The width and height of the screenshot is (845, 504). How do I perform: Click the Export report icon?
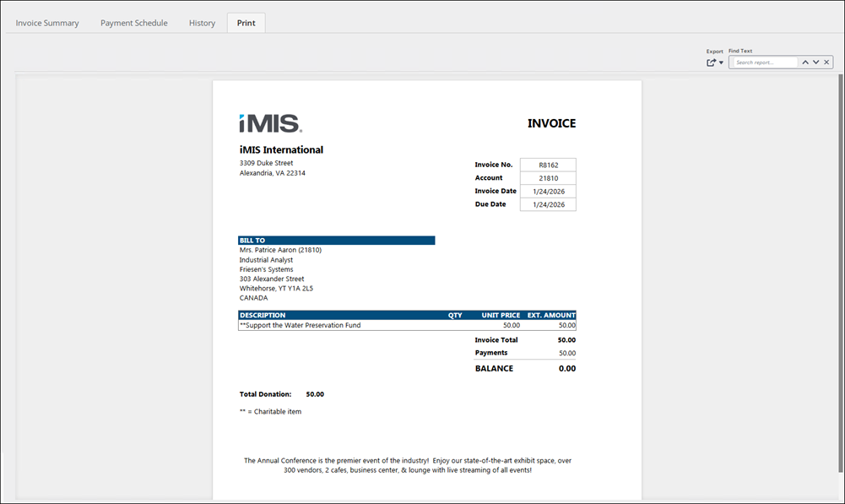tap(712, 62)
